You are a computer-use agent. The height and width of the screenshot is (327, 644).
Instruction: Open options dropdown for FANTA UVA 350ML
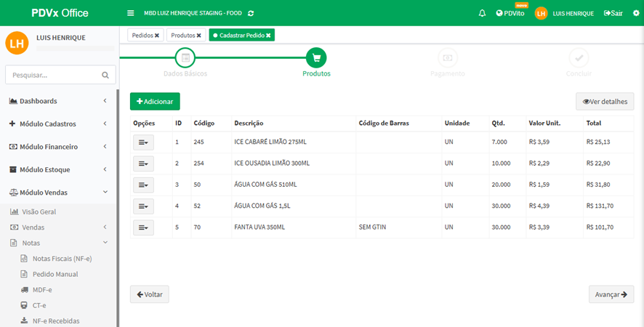point(143,227)
